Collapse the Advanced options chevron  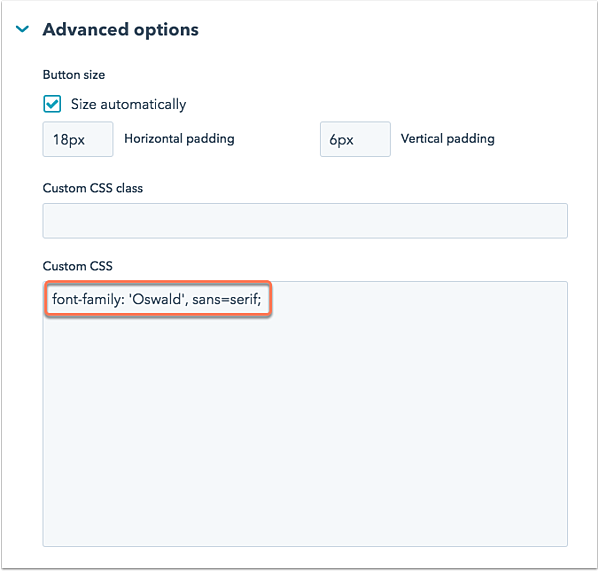[23, 29]
